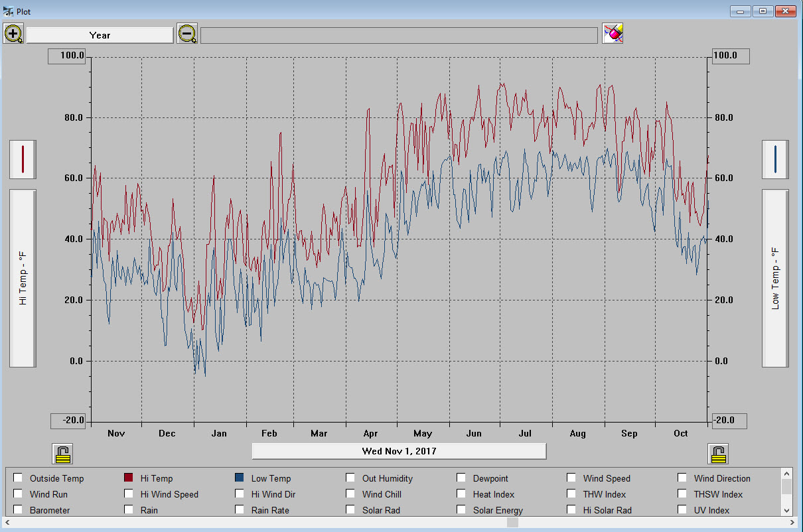The image size is (803, 532).
Task: Toggle the right axis padlock icon
Action: [x=718, y=454]
